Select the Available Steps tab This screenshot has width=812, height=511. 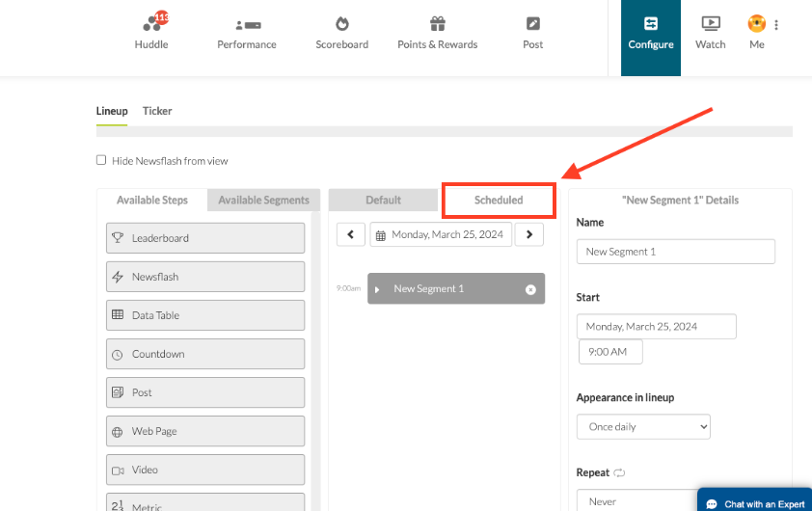[152, 200]
